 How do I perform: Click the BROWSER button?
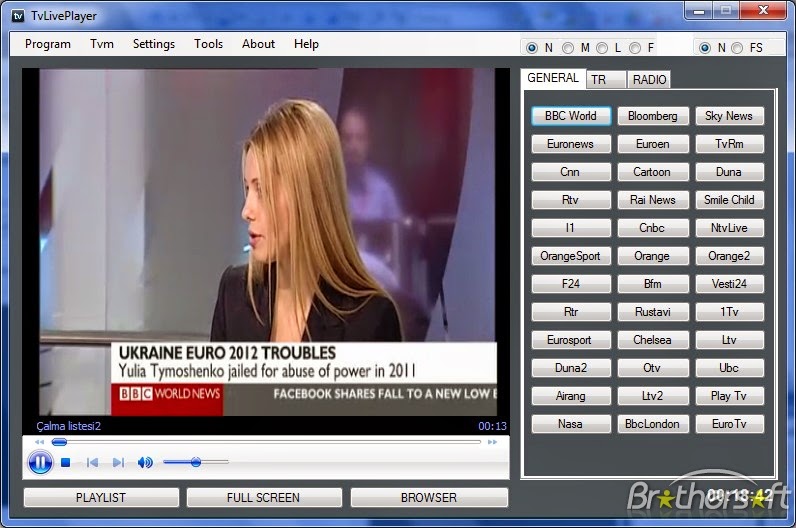(x=429, y=498)
